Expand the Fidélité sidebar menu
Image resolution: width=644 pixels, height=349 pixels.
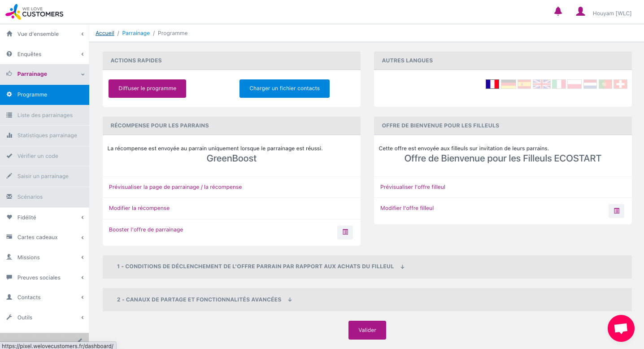(44, 218)
